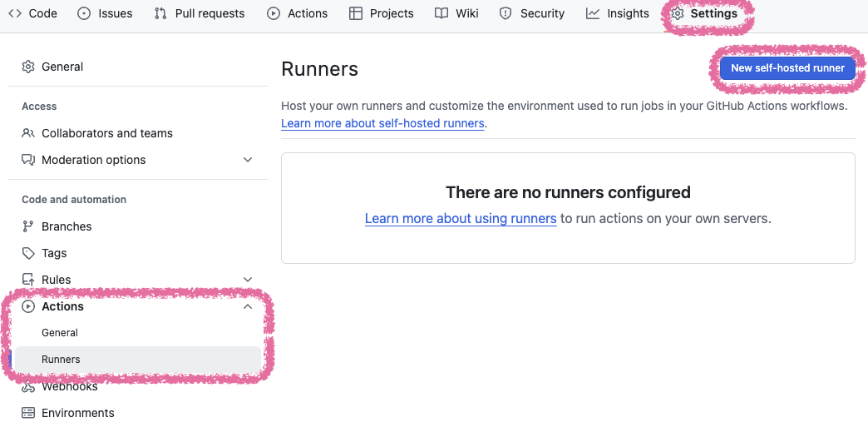Open the Projects tab

(x=382, y=13)
